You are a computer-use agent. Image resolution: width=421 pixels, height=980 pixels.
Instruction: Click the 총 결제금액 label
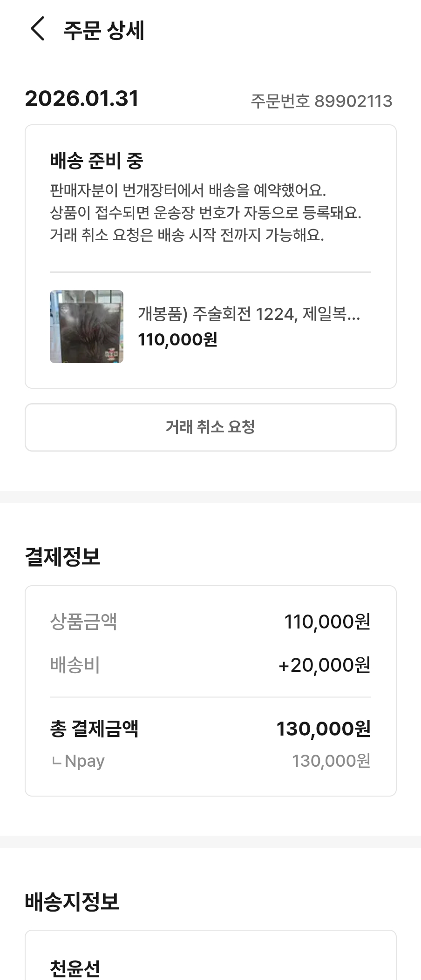(94, 729)
